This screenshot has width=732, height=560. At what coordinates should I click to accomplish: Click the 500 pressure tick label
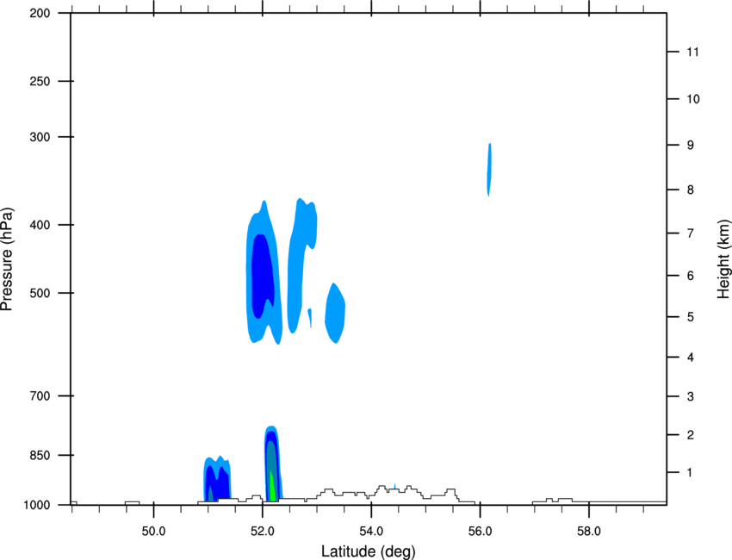(x=40, y=293)
